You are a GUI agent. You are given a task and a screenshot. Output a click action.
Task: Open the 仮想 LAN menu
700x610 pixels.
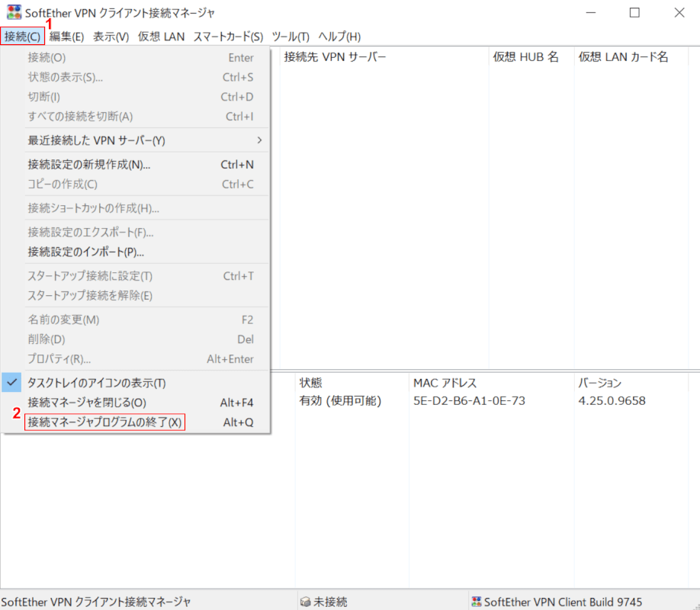[x=161, y=37]
